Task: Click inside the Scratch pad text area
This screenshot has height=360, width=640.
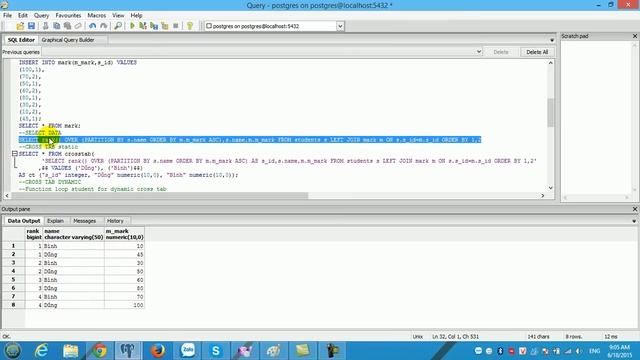Action: 596,118
